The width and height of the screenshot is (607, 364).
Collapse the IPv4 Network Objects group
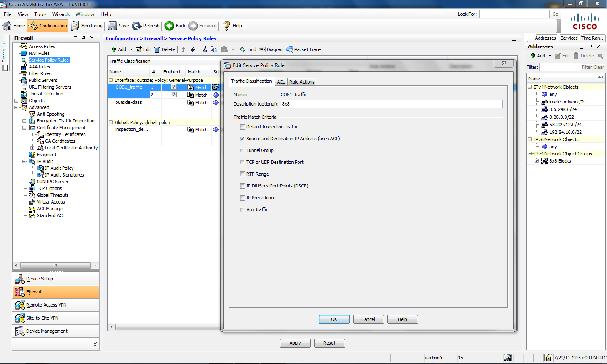pyautogui.click(x=530, y=87)
